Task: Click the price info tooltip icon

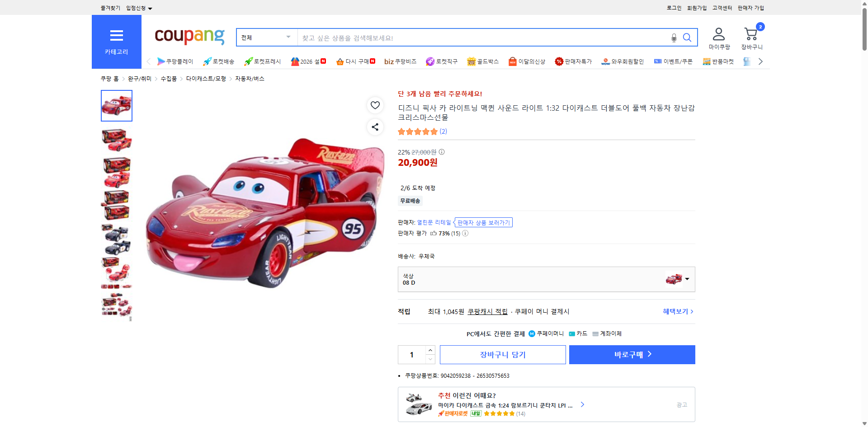Action: pyautogui.click(x=441, y=152)
